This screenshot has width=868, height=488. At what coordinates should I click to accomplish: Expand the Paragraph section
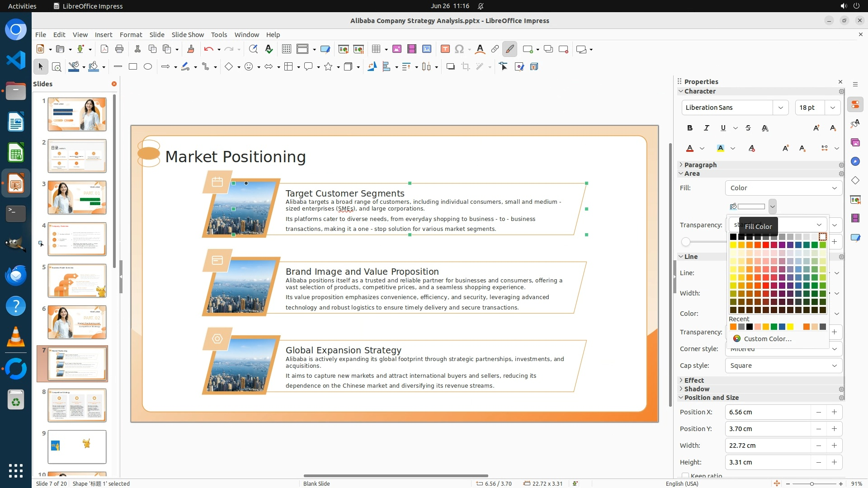(700, 165)
